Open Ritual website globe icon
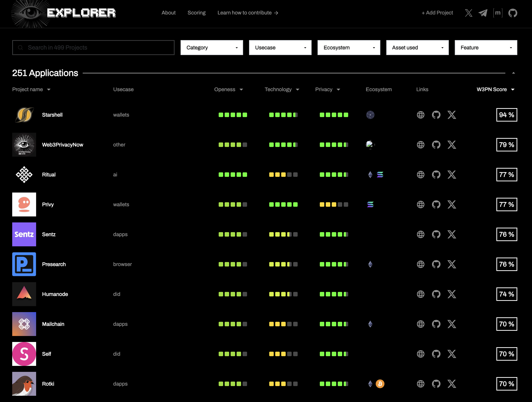Image resolution: width=532 pixels, height=402 pixels. [x=421, y=175]
